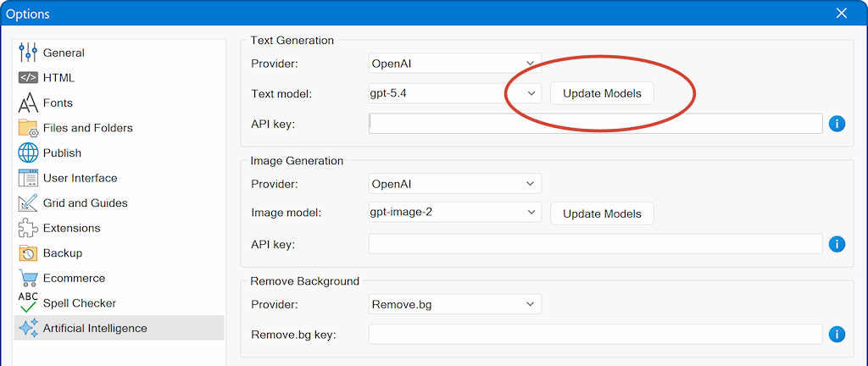Select the HTML options category
Image resolution: width=868 pixels, height=366 pixels.
119,78
